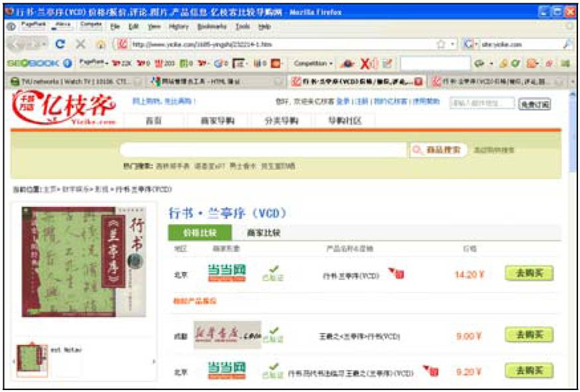Open 分类导购 in site navigation
Screen dimensions: 580x392
pyautogui.click(x=281, y=121)
